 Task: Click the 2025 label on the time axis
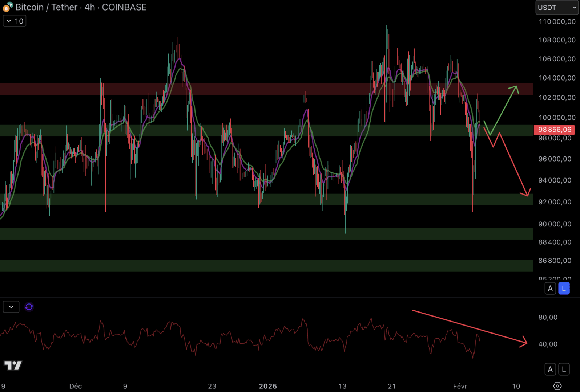point(268,386)
